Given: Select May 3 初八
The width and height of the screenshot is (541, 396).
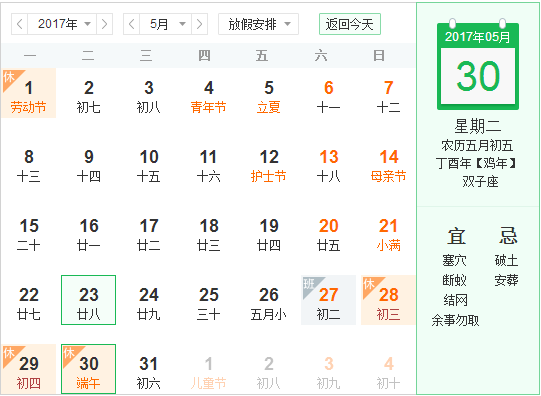Looking at the screenshot, I should click(149, 93).
